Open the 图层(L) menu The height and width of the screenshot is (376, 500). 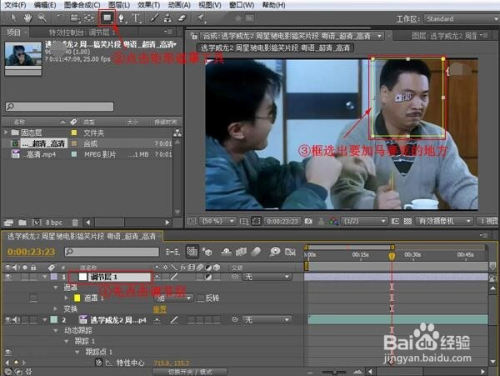pyautogui.click(x=119, y=5)
